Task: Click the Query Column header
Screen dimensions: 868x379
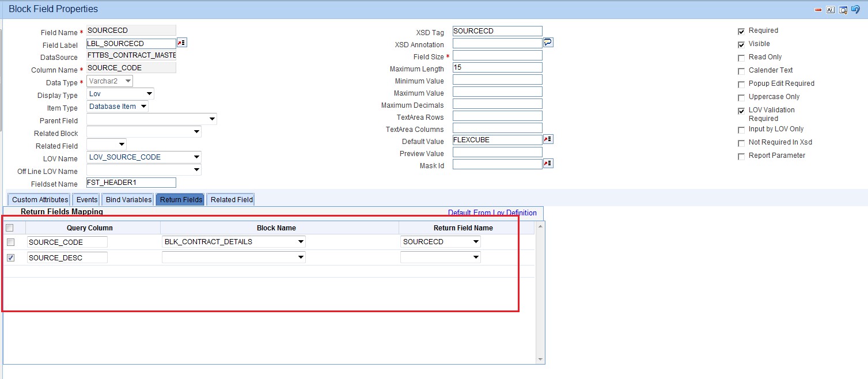Action: pos(90,228)
